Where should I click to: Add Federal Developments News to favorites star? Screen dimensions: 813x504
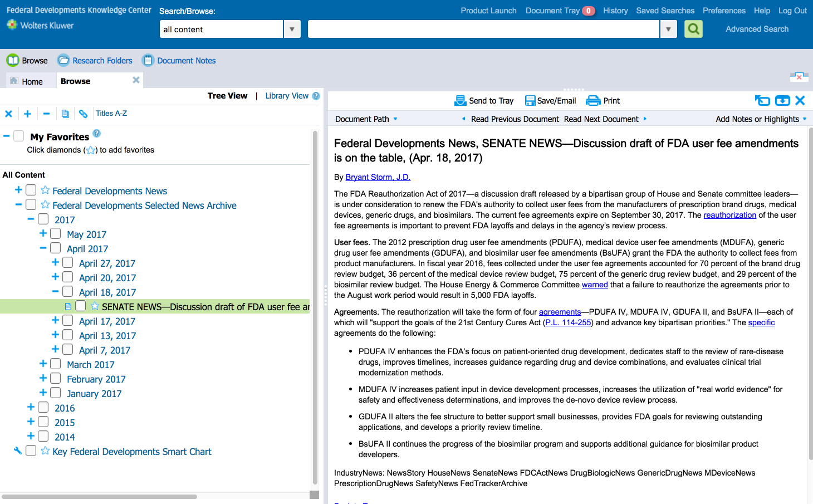[x=45, y=190]
